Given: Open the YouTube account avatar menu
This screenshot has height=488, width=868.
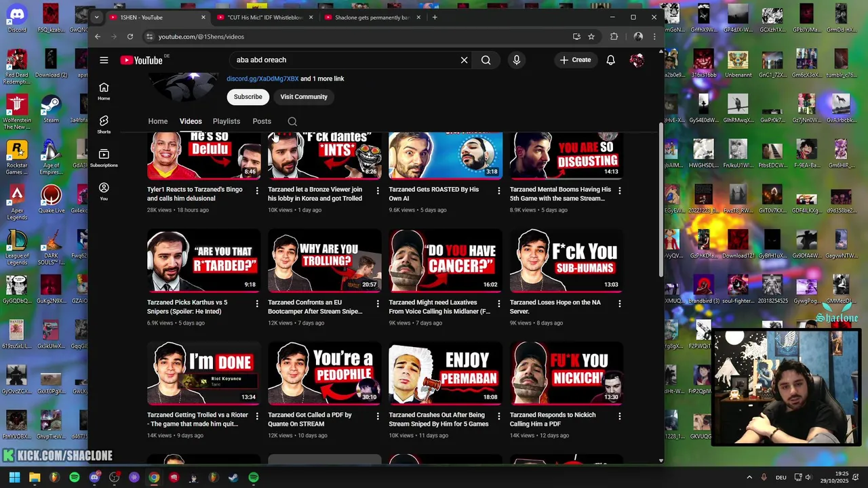Looking at the screenshot, I should [637, 60].
